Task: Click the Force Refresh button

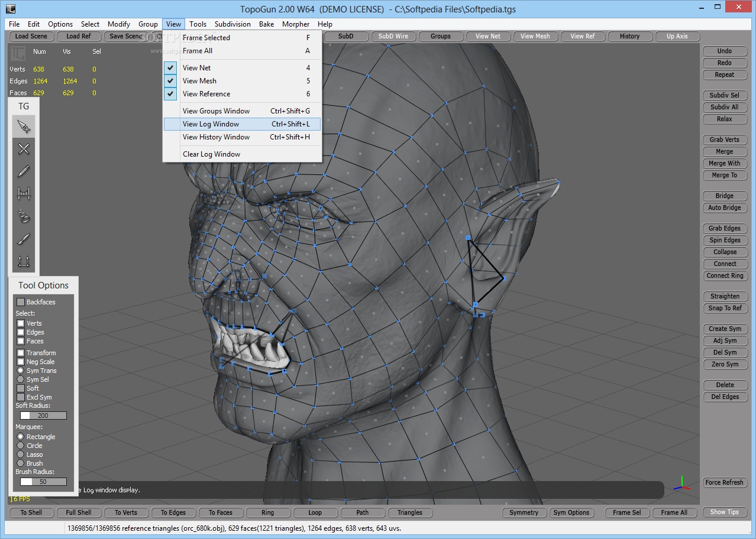Action: [724, 482]
